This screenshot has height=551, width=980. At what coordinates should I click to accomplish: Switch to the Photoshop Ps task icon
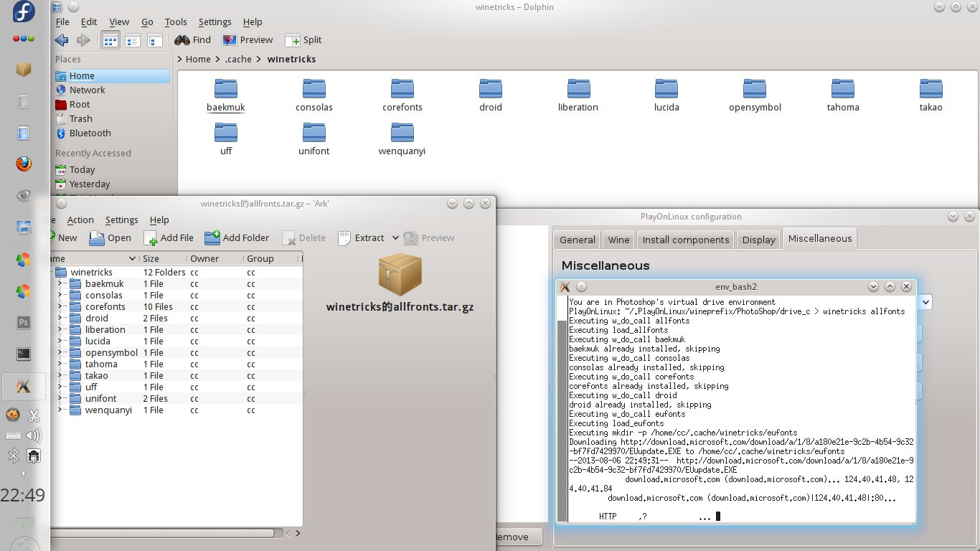[24, 322]
